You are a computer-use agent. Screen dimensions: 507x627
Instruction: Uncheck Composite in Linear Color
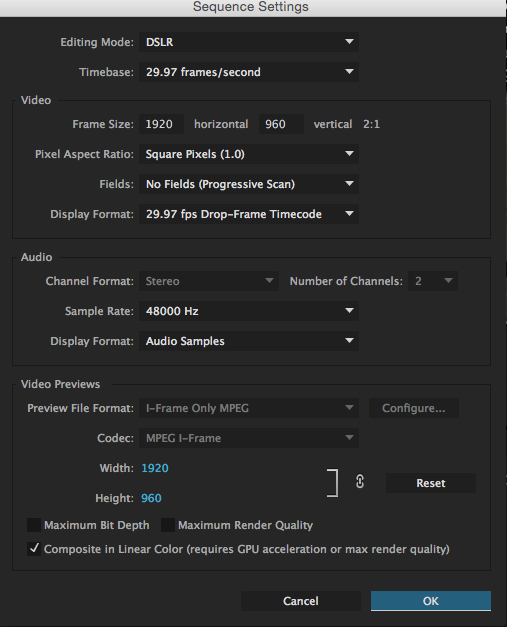(x=34, y=549)
